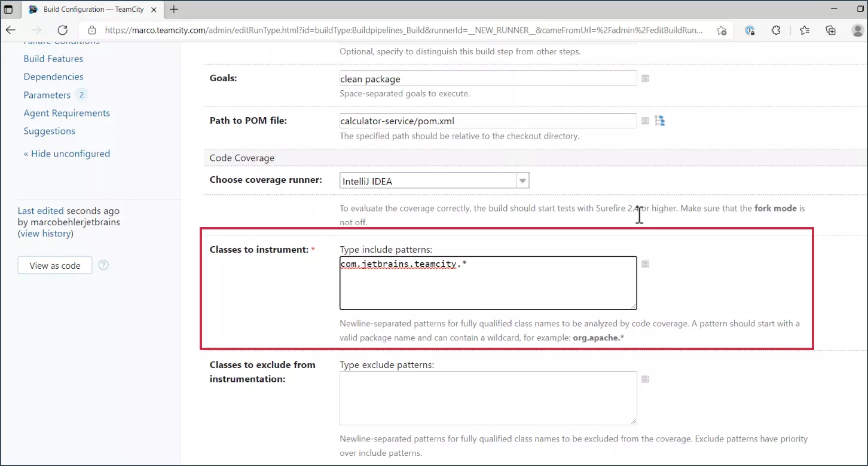Open parameter picker next to Goals field
Viewport: 868px width, 466px height.
tap(645, 78)
